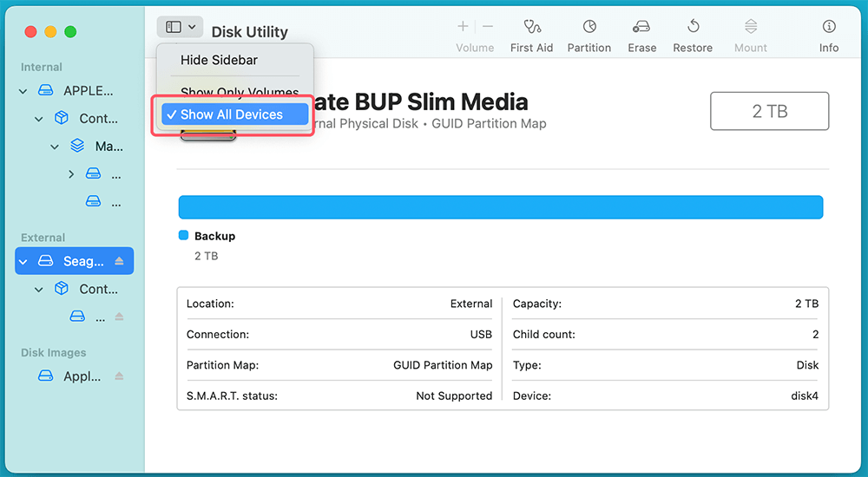868x477 pixels.
Task: Eject the Apple disk image
Action: tap(120, 376)
